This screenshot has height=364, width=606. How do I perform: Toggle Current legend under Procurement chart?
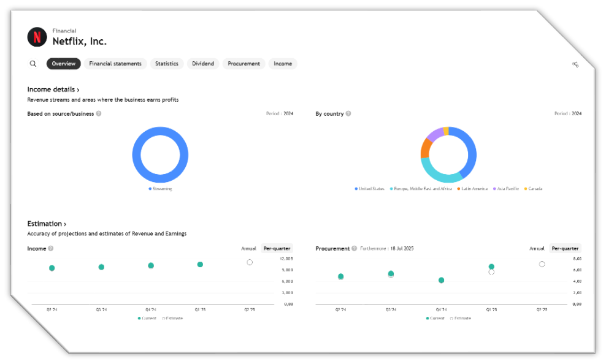point(435,319)
